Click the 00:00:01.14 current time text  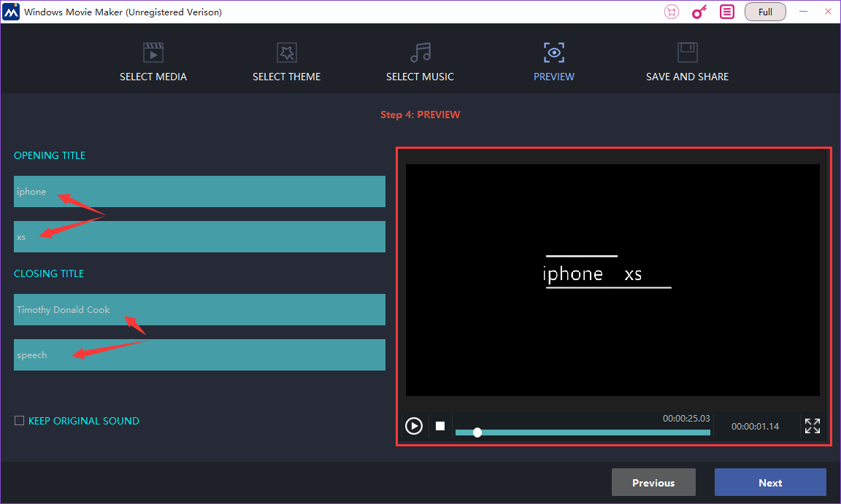(x=755, y=427)
